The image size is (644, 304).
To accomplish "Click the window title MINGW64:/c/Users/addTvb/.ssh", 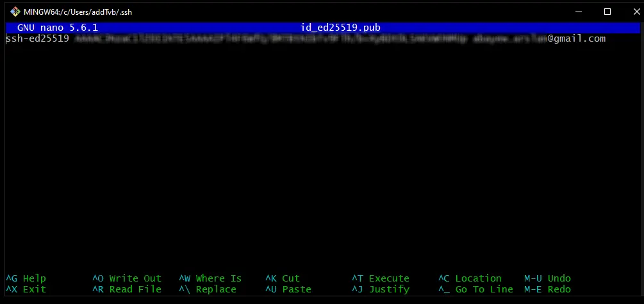I will (78, 12).
